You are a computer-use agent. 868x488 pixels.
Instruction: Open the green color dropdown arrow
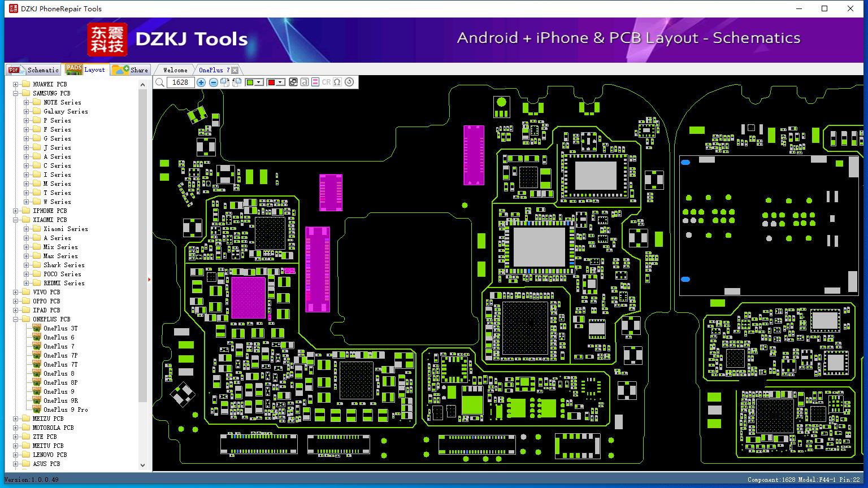259,82
